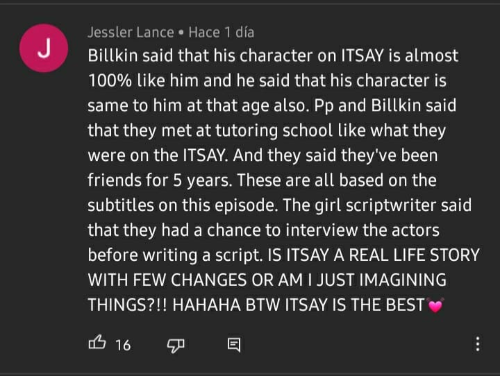Dislike the comment using the thumbs-down icon
The image size is (500, 376).
coord(175,345)
